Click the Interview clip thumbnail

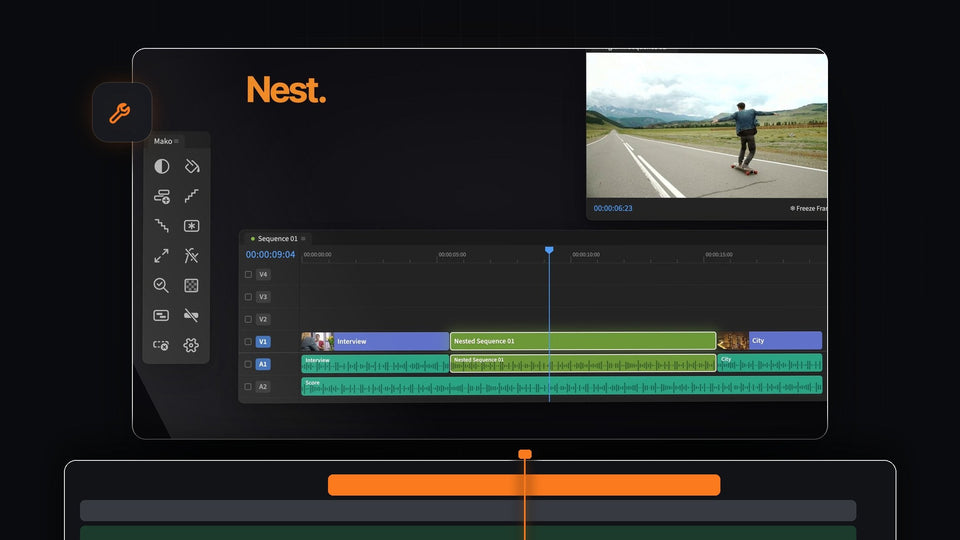pos(317,341)
